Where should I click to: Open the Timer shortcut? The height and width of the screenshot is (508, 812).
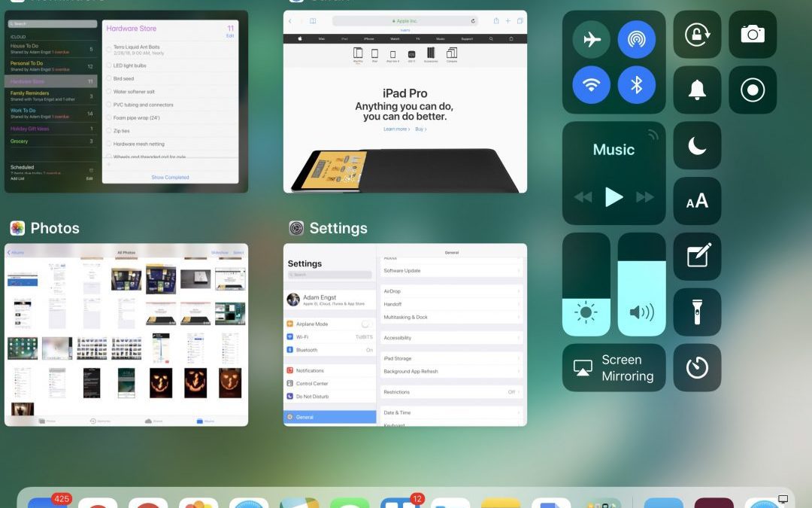coord(697,367)
